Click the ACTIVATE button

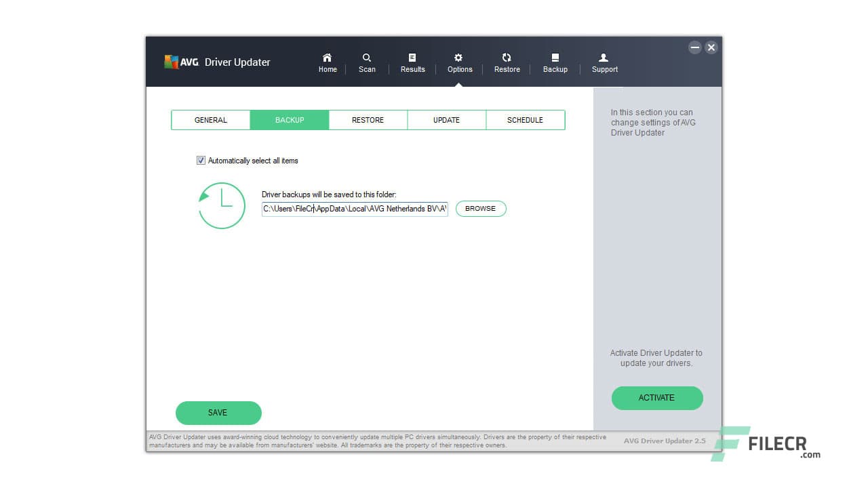click(656, 398)
